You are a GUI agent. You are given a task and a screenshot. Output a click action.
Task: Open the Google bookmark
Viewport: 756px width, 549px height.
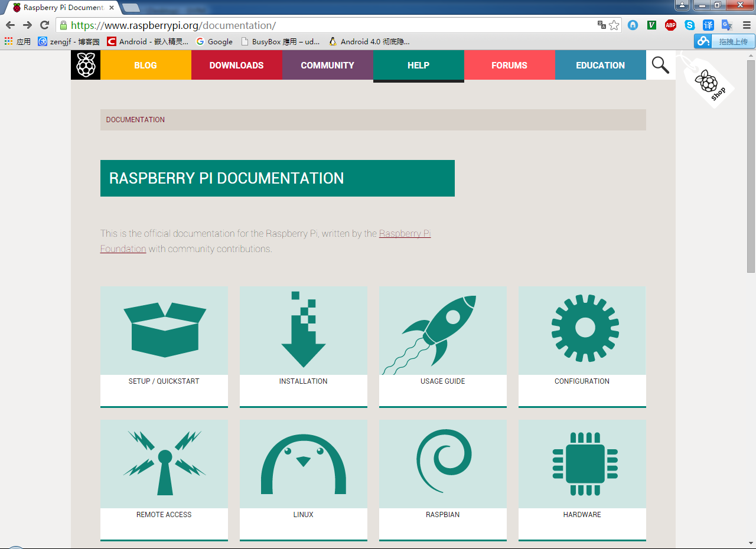[214, 41]
